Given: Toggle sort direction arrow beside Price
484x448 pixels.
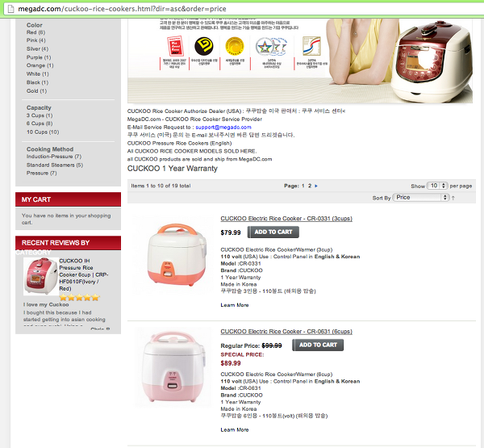Looking at the screenshot, I should [x=453, y=198].
